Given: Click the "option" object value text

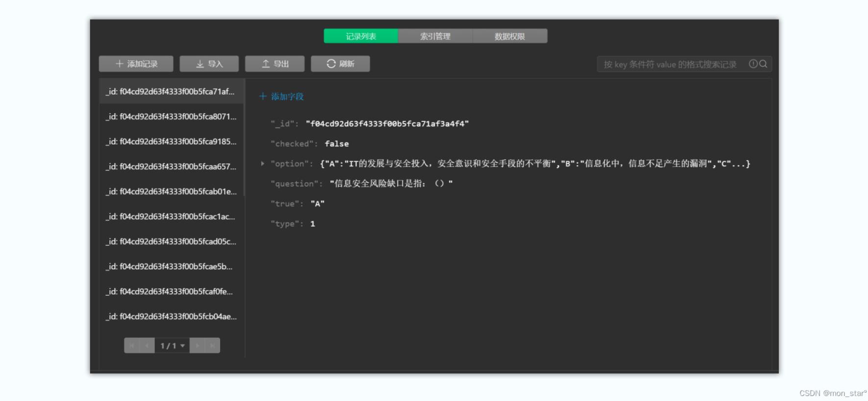Looking at the screenshot, I should [535, 164].
